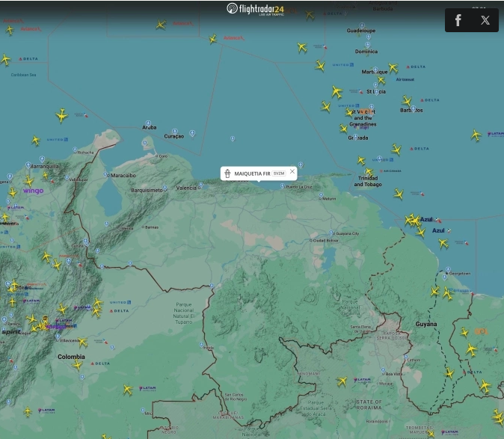504x439 pixels.
Task: Share the map via Facebook icon
Action: click(458, 20)
